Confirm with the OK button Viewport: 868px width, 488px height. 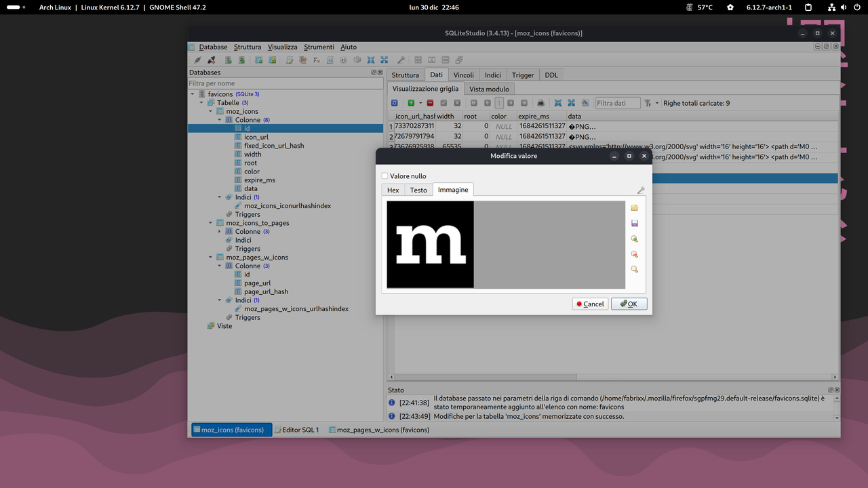point(629,304)
